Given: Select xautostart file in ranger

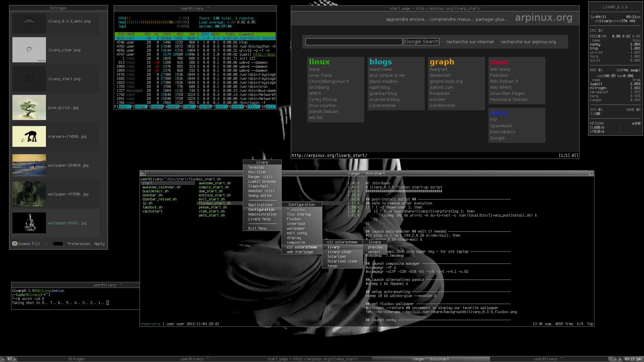Looking at the screenshot, I should click(x=152, y=211).
